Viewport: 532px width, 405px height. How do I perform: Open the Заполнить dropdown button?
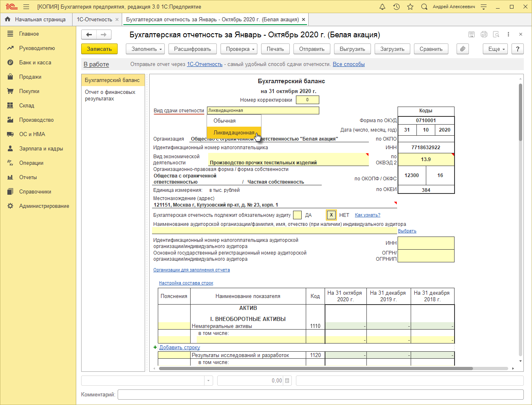click(x=147, y=49)
